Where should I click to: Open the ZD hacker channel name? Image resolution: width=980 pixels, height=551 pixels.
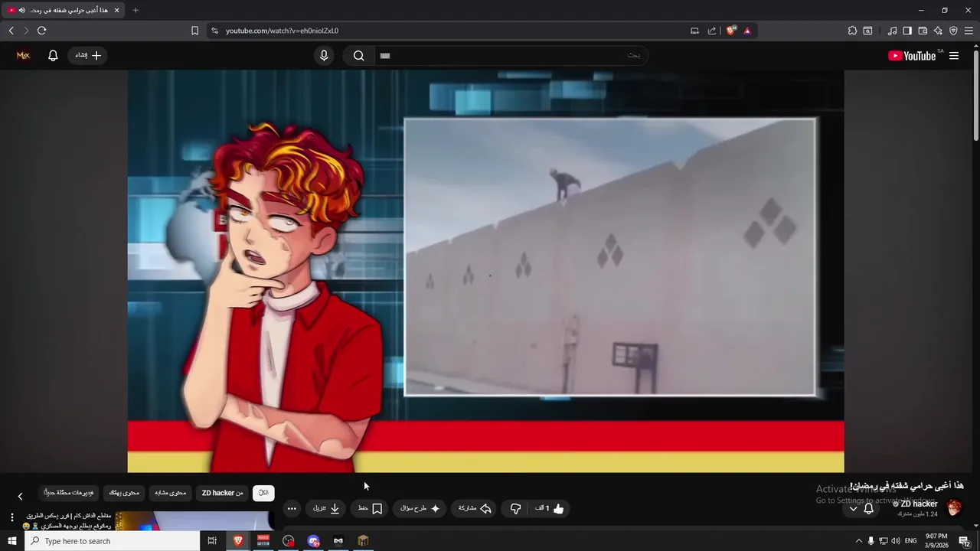click(919, 504)
